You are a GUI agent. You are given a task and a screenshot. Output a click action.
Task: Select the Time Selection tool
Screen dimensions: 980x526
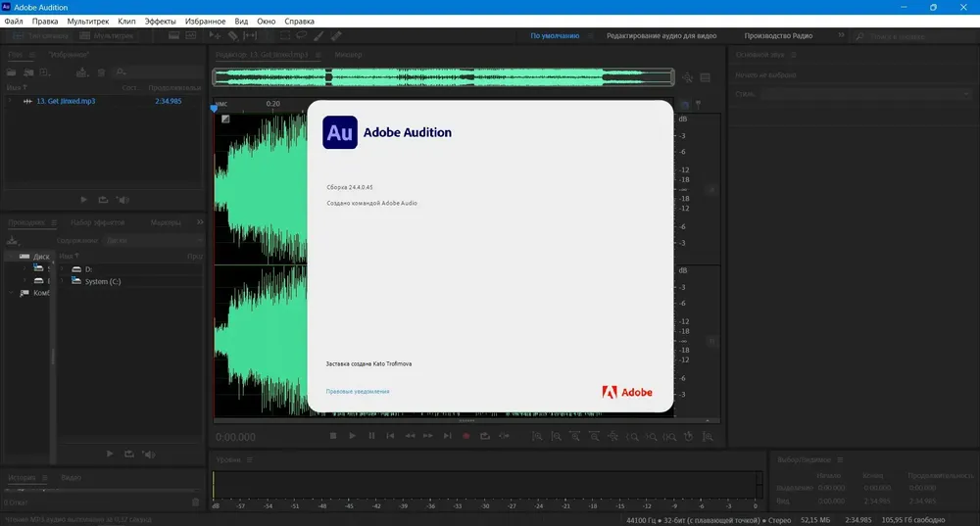[x=250, y=36]
